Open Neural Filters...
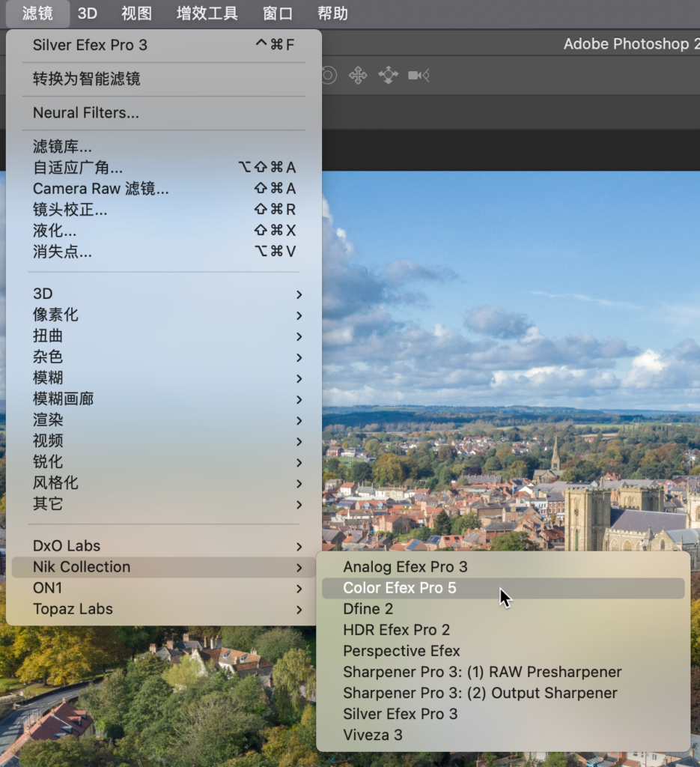This screenshot has height=767, width=700. click(164, 113)
